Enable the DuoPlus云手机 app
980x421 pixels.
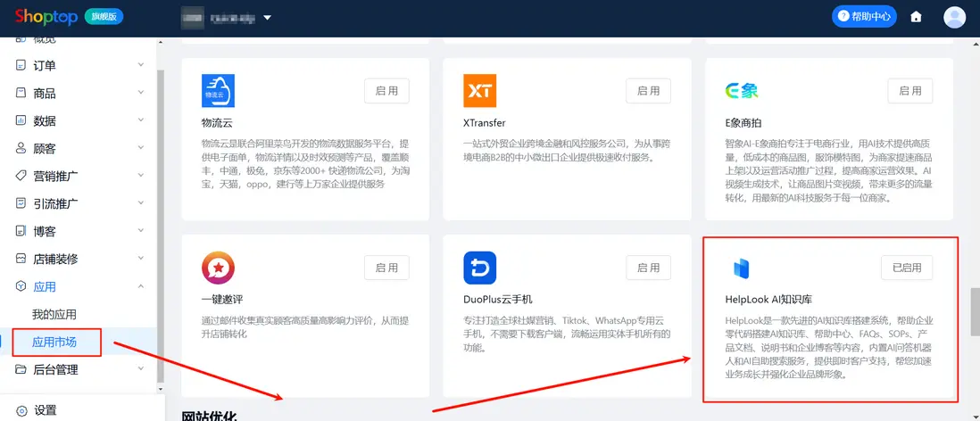pos(648,268)
